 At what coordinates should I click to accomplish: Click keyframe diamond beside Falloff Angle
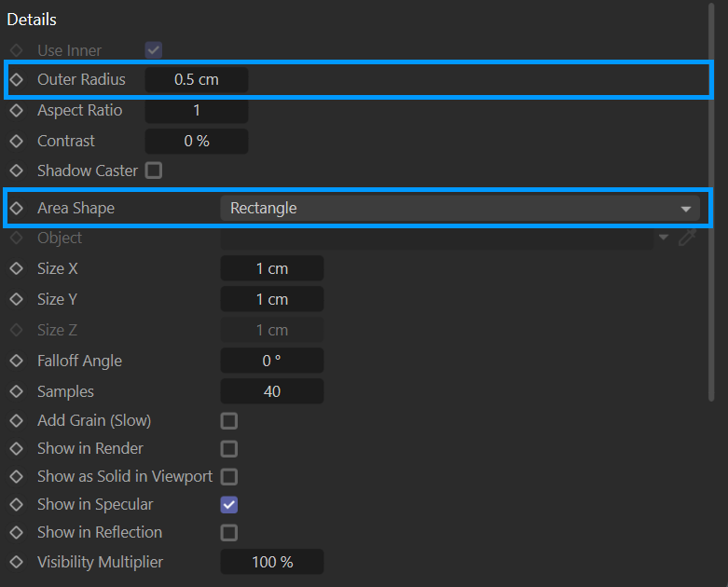(16, 362)
